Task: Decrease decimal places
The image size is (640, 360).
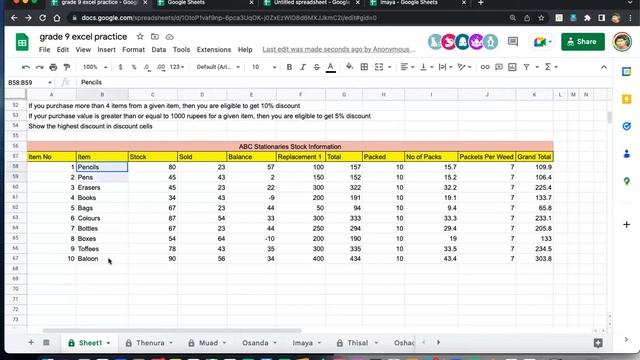Action: tap(147, 67)
